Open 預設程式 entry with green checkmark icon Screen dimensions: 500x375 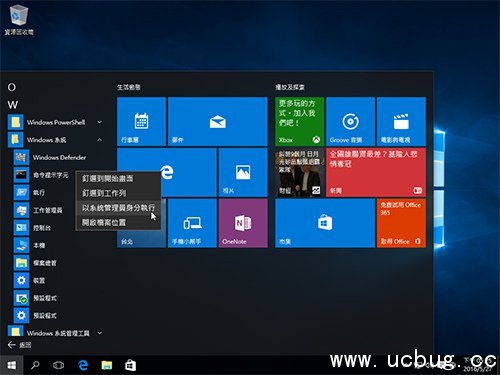[x=35, y=298]
